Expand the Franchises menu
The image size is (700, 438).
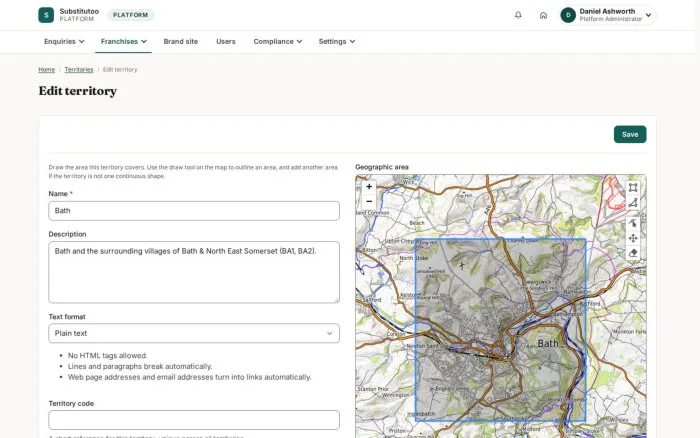coord(123,42)
